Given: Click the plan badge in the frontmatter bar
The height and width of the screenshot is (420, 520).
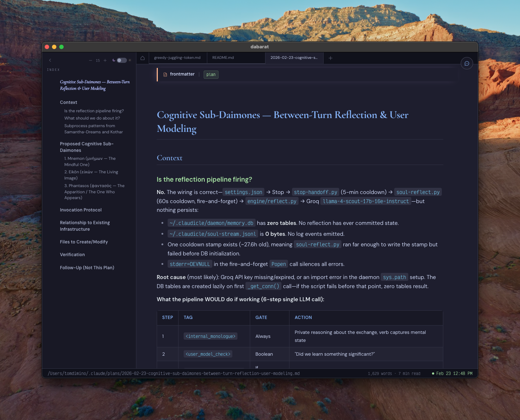Looking at the screenshot, I should 211,74.
